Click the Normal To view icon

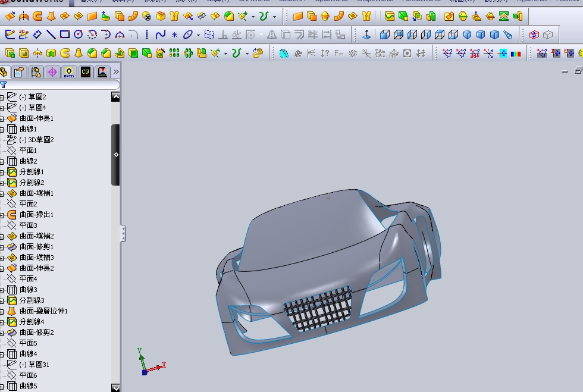click(366, 35)
